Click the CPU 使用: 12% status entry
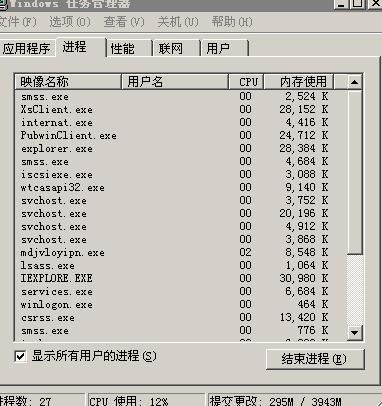The width and height of the screenshot is (382, 406). pyautogui.click(x=146, y=400)
